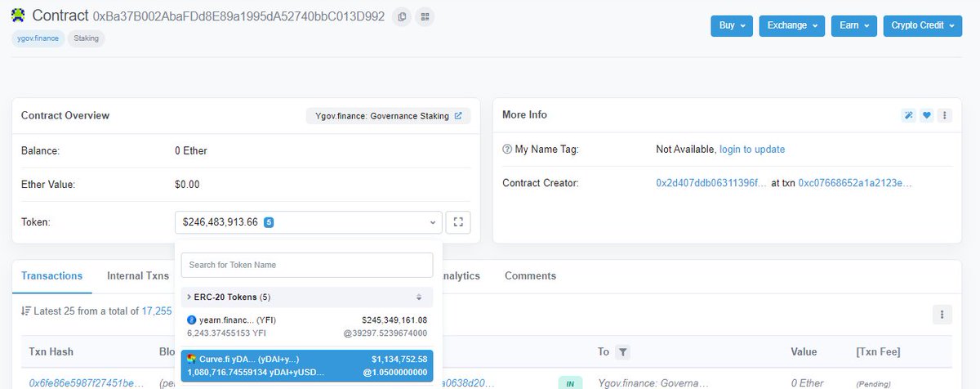The width and height of the screenshot is (980, 389).
Task: Click the heart favorite icon in More Info
Action: coord(927,115)
